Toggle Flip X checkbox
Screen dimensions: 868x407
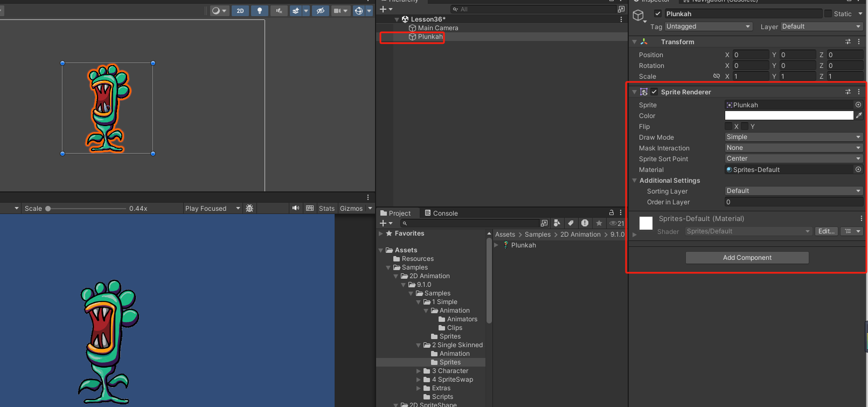pyautogui.click(x=728, y=126)
